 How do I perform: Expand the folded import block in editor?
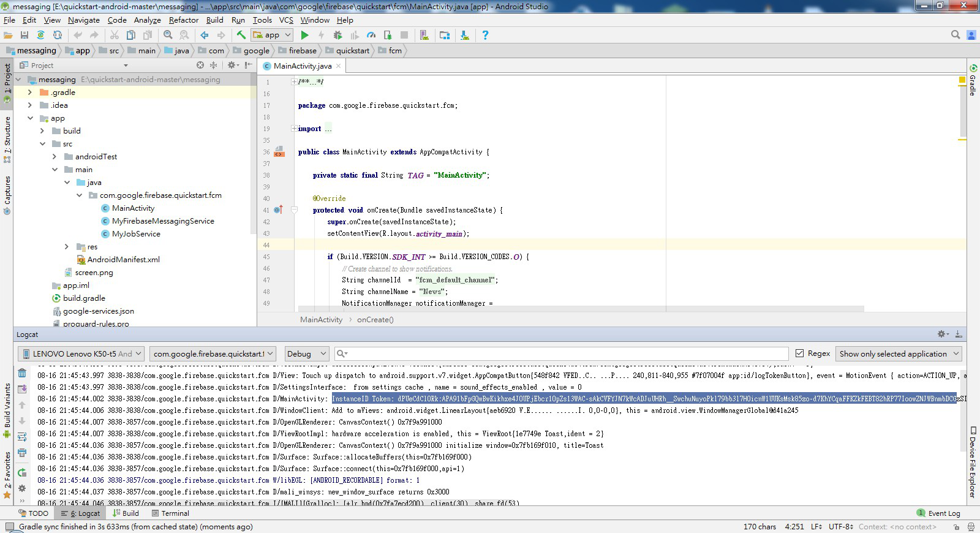tap(294, 129)
